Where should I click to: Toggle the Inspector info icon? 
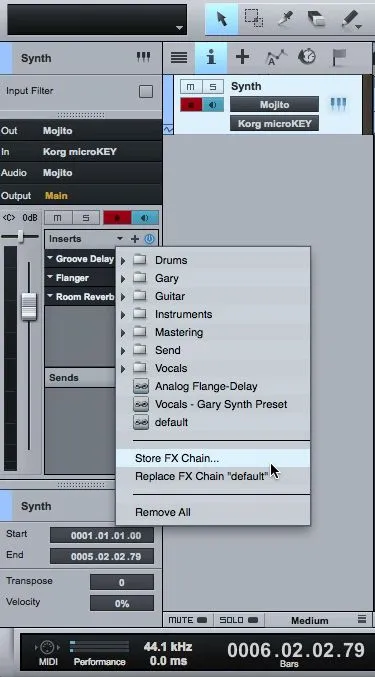click(211, 57)
